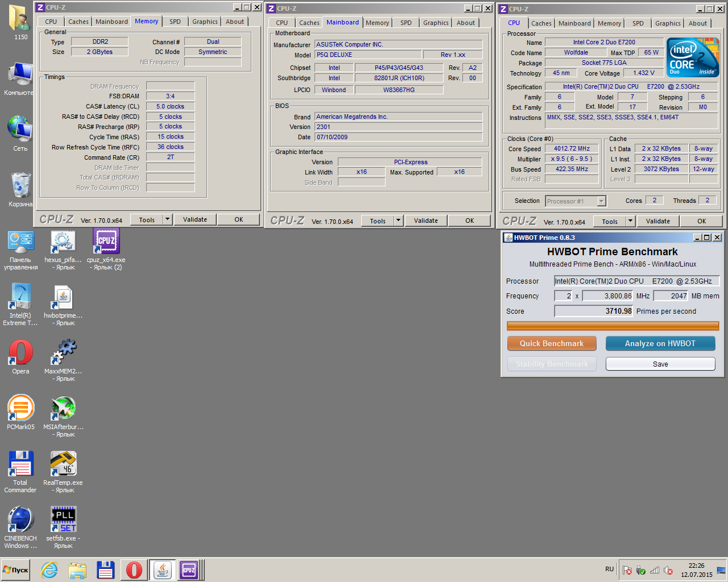Click Opera icon in the taskbar
Viewport: 728px width, 582px height.
click(134, 570)
